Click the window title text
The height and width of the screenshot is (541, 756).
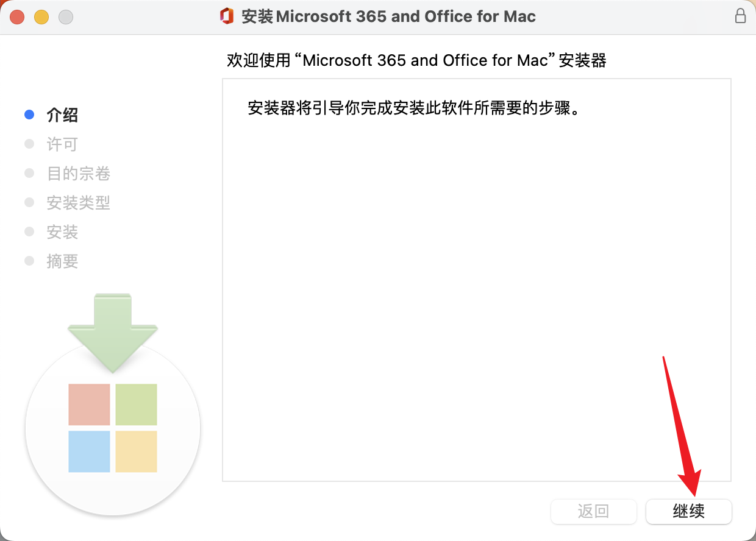pyautogui.click(x=389, y=16)
